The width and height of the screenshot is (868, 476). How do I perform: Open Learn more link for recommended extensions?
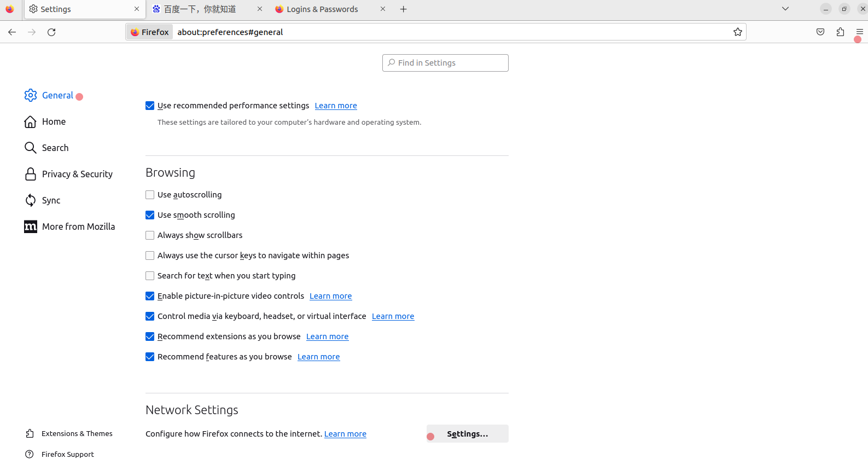point(327,337)
